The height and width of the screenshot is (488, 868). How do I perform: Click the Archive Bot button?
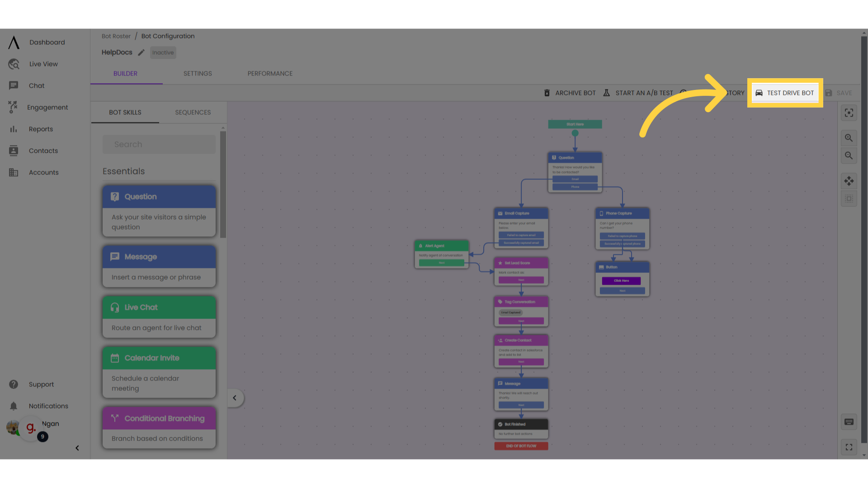570,93
